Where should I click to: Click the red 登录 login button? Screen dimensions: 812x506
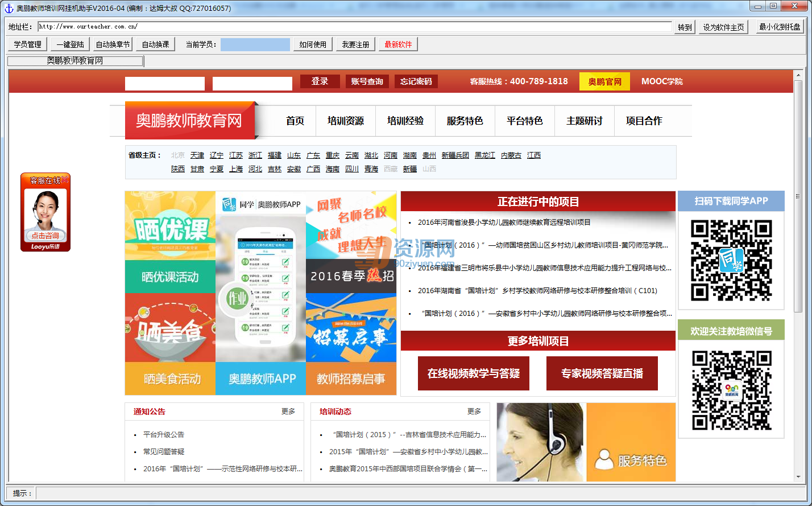[x=320, y=81]
